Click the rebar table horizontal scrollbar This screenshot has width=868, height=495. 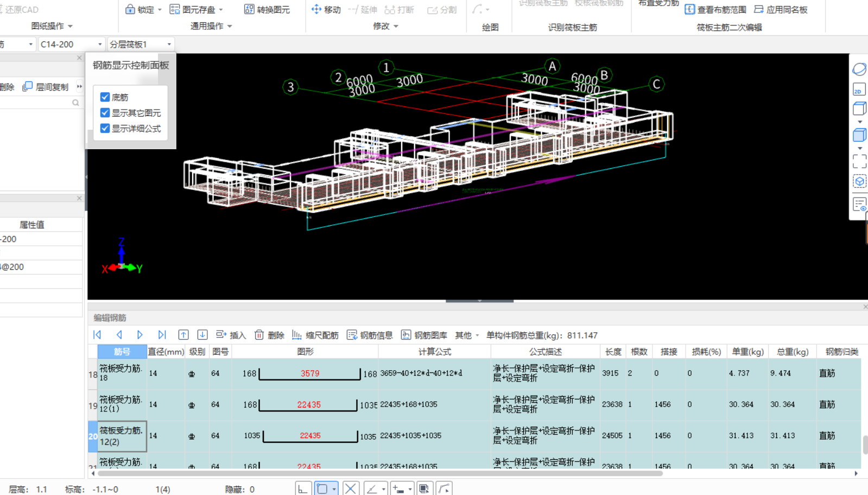[380, 473]
